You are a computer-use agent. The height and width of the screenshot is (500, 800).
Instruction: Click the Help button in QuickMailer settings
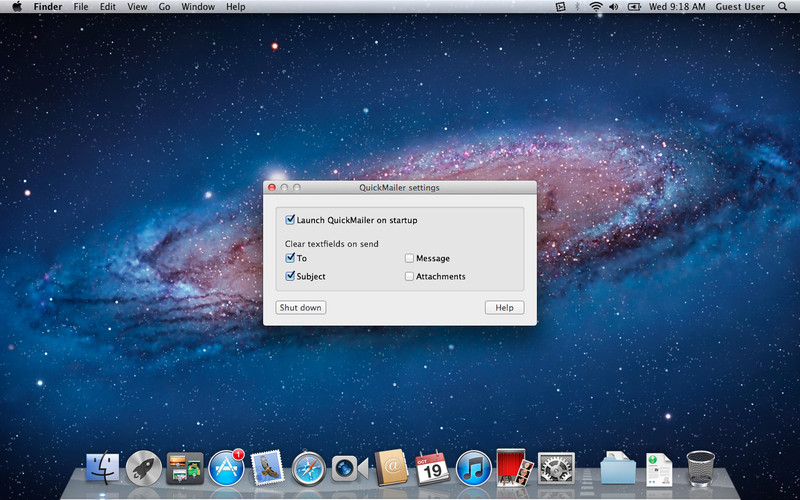(x=504, y=307)
